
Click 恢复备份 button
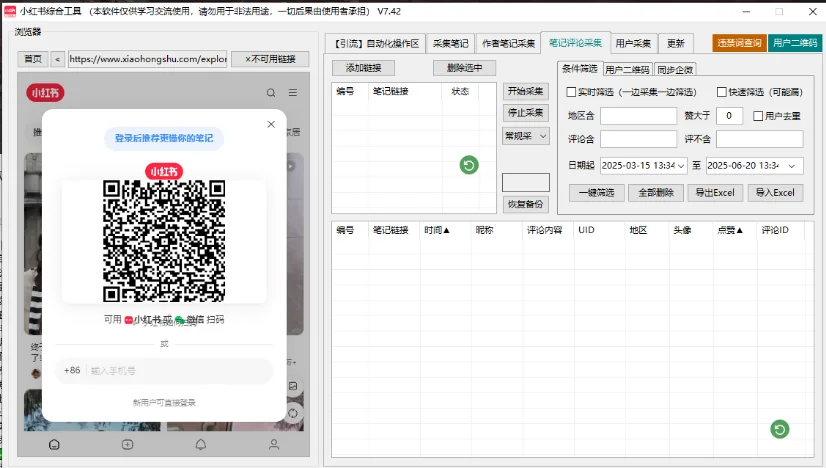[526, 204]
